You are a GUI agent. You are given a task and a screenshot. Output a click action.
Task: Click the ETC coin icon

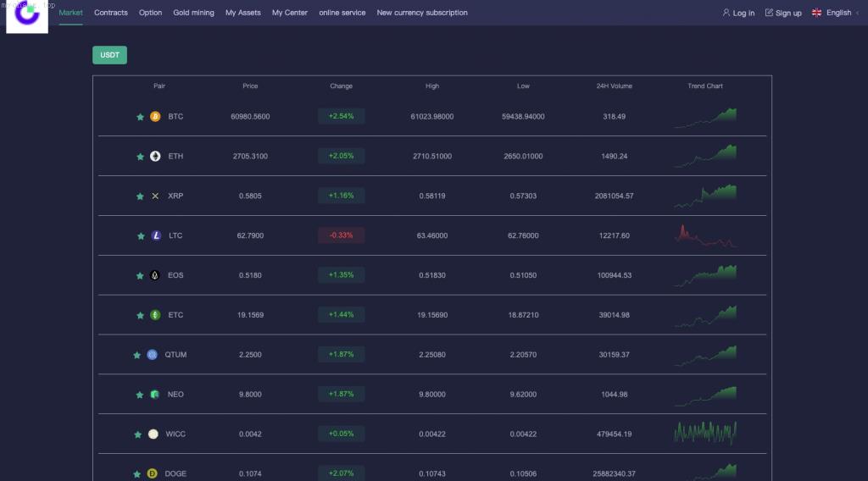coord(155,315)
